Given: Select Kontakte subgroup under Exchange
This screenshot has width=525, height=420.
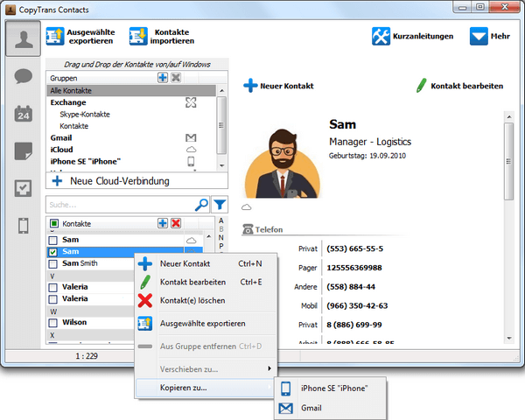Looking at the screenshot, I should (x=74, y=126).
